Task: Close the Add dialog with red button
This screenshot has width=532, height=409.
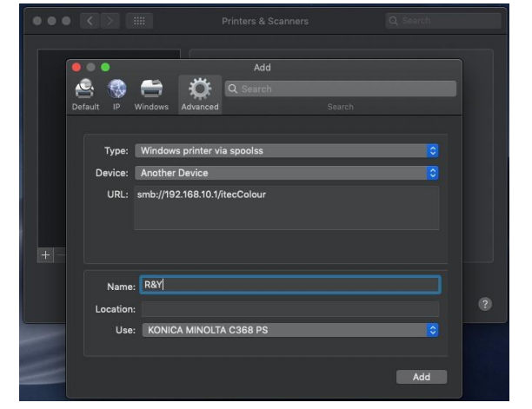Action: pos(76,67)
